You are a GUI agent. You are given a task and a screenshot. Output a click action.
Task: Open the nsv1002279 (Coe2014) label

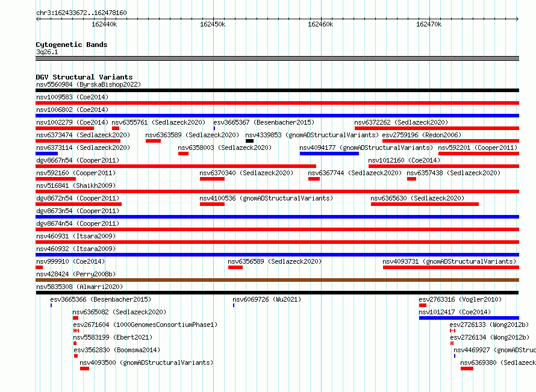coord(72,122)
